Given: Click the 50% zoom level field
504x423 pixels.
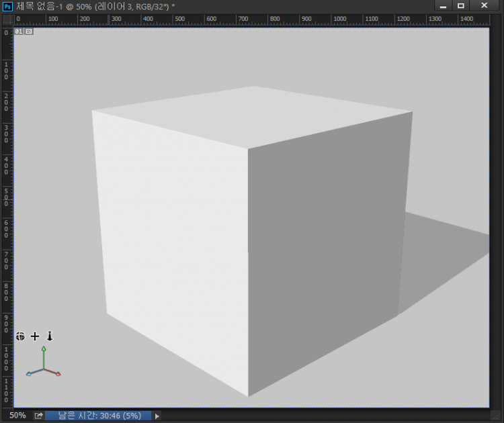Looking at the screenshot, I should click(17, 416).
